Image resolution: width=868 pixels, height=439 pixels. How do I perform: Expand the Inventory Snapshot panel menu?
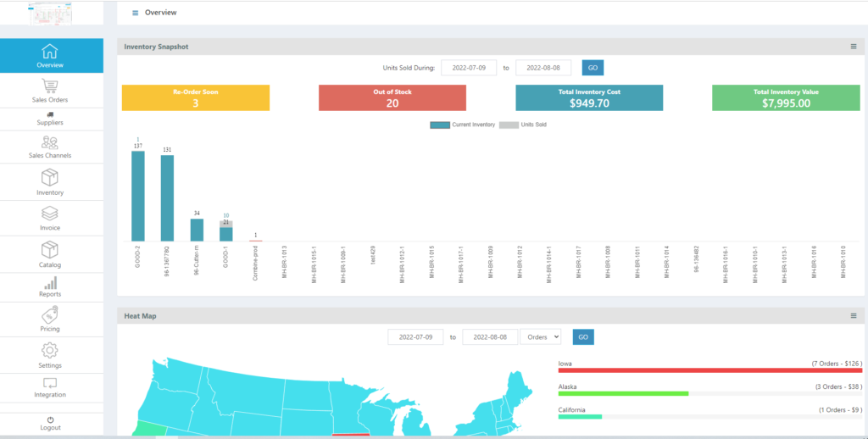pos(854,47)
